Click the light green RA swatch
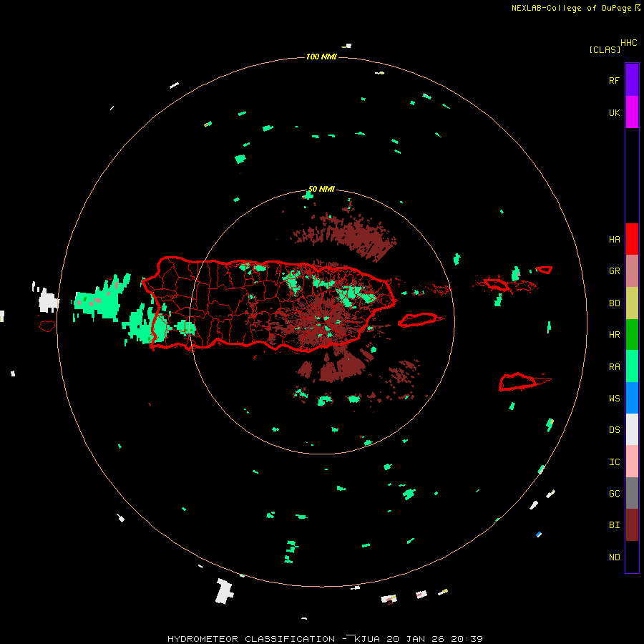644x644 pixels. coord(632,366)
